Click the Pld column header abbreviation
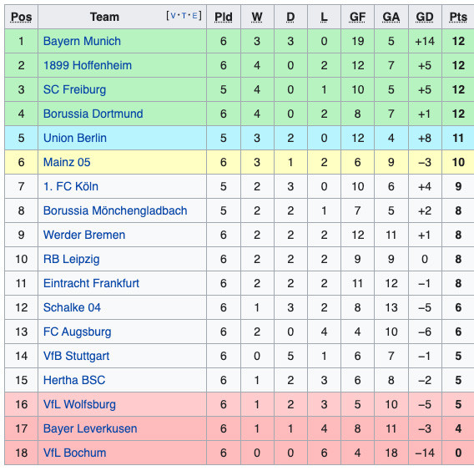474x476 pixels. point(224,17)
